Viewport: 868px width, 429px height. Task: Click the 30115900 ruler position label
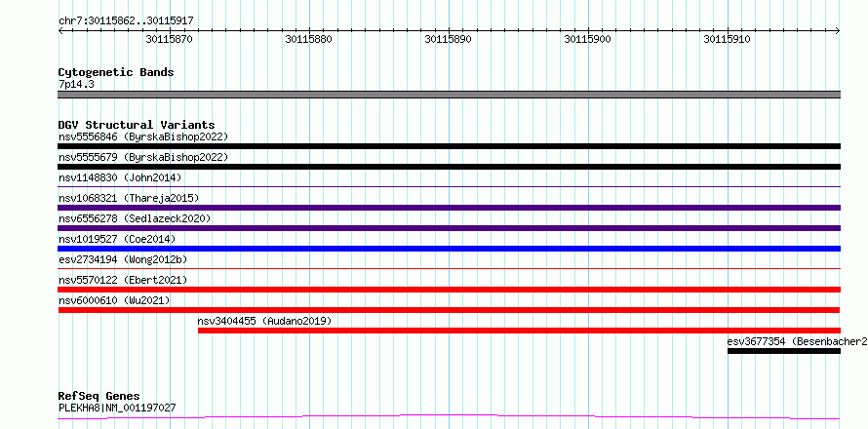click(x=587, y=39)
